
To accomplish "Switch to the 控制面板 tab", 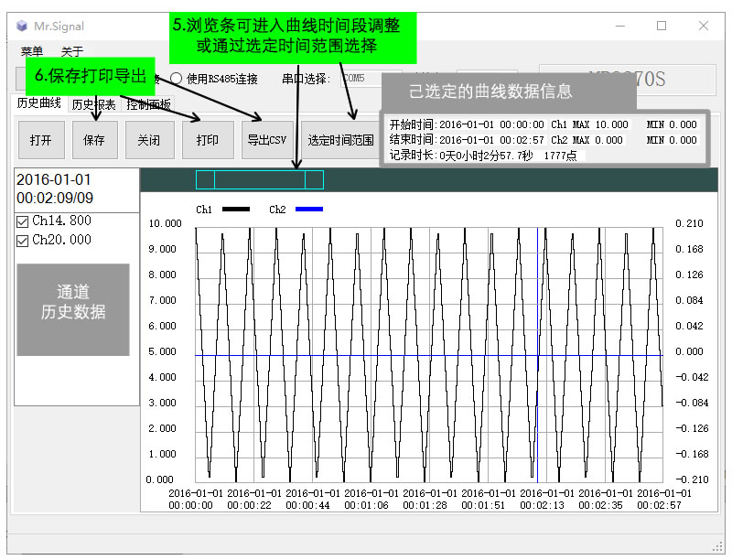I will tap(148, 104).
